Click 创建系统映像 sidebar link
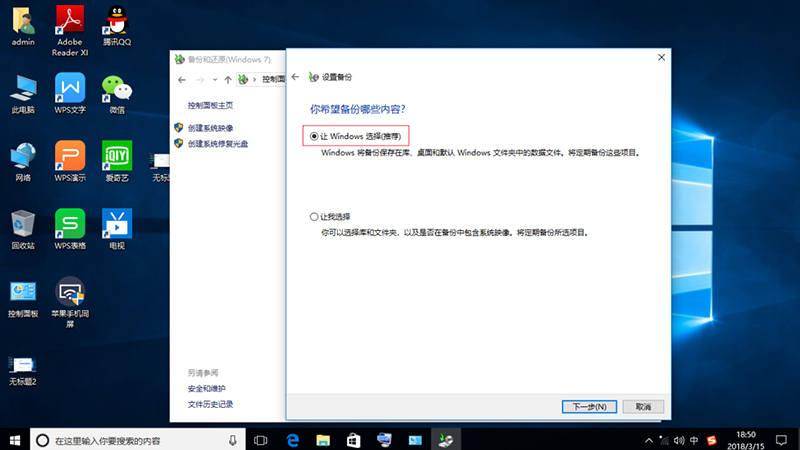This screenshot has height=450, width=800. [210, 128]
